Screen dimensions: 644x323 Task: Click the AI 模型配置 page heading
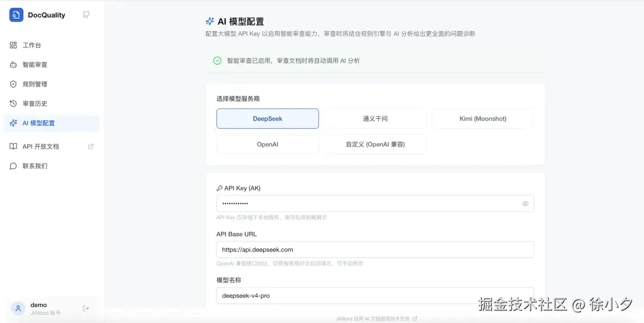click(x=241, y=22)
